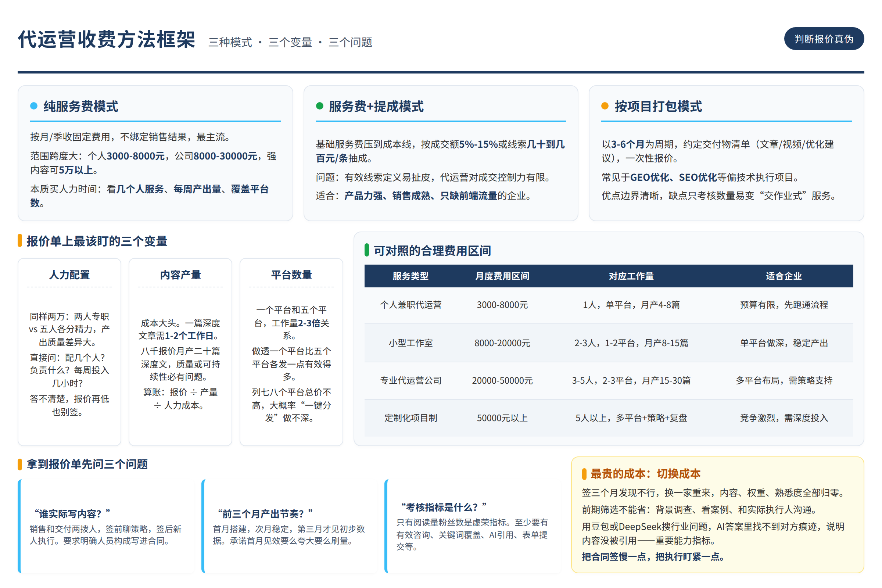Click the 服务类型 column header
Screen dimensions: 882x588
410,276
